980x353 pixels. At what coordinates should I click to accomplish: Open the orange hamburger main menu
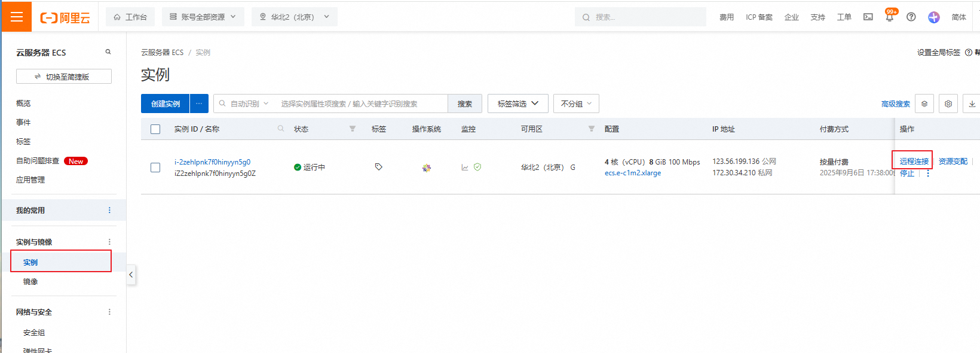(17, 17)
